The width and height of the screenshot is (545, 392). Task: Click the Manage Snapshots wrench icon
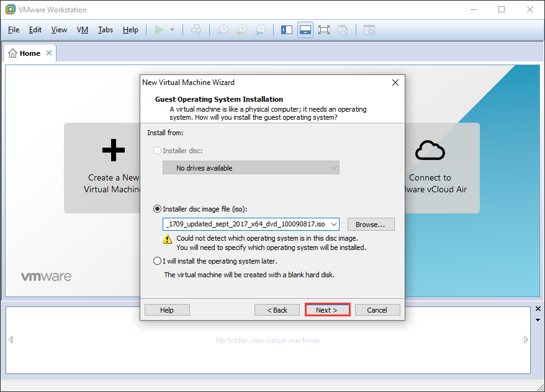click(x=260, y=30)
